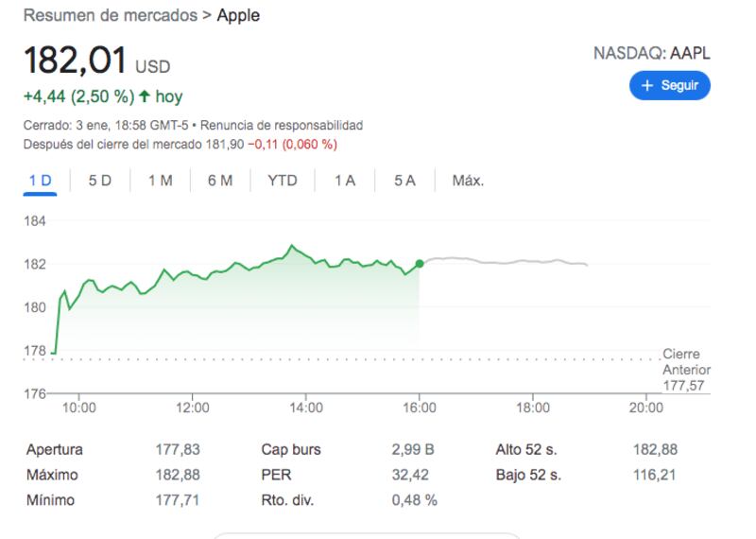Click the 182,01 current price value
This screenshot has height=539, width=756.
coord(75,60)
